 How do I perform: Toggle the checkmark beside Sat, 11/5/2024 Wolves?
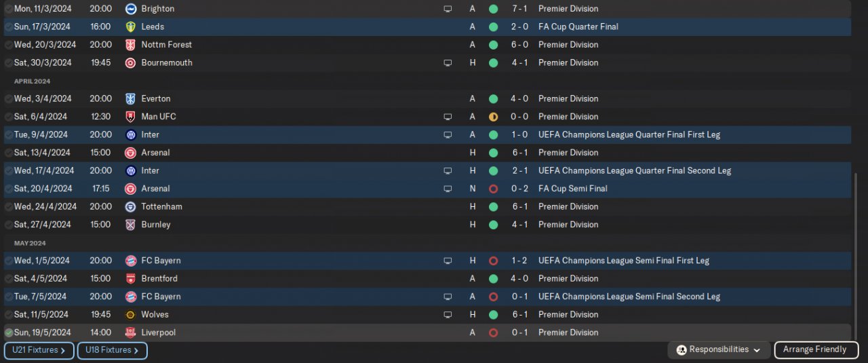tap(8, 315)
